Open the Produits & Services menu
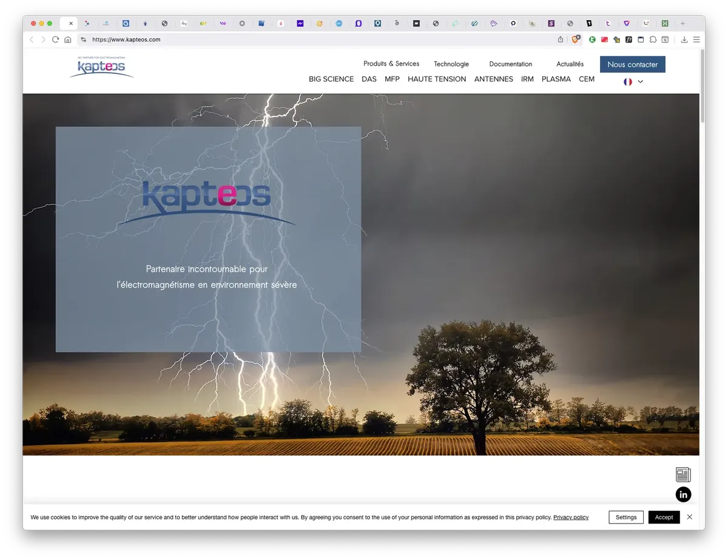 tap(391, 64)
